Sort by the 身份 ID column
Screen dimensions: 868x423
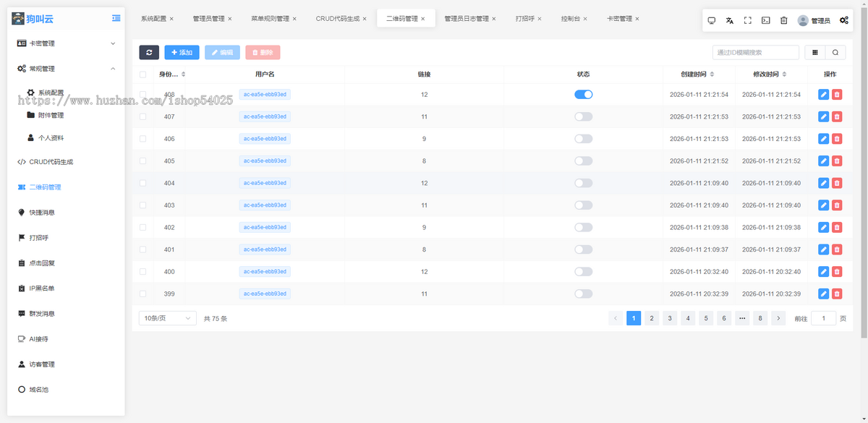(x=183, y=74)
